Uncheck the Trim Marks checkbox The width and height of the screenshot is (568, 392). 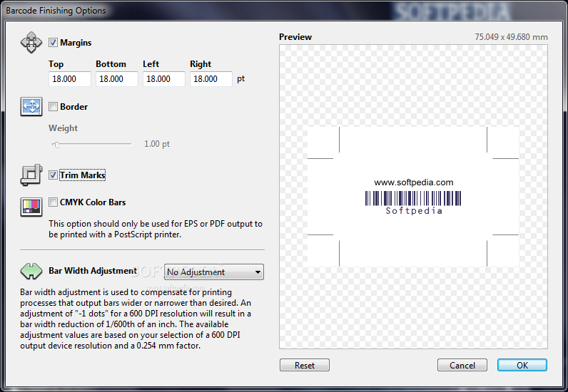pos(53,175)
